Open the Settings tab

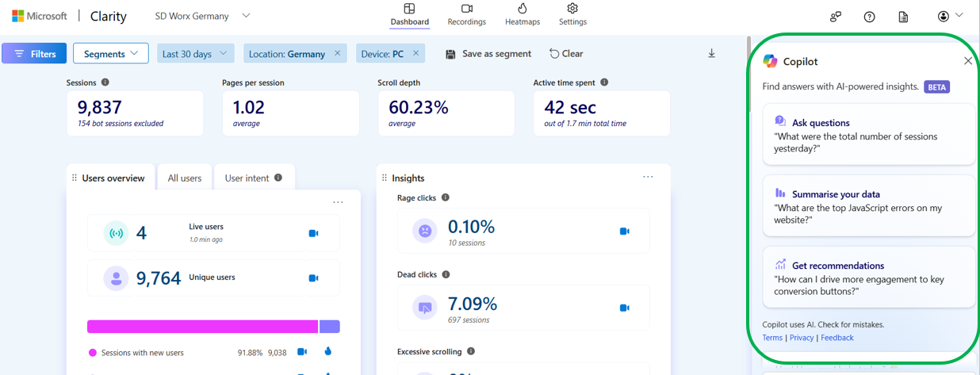(572, 15)
